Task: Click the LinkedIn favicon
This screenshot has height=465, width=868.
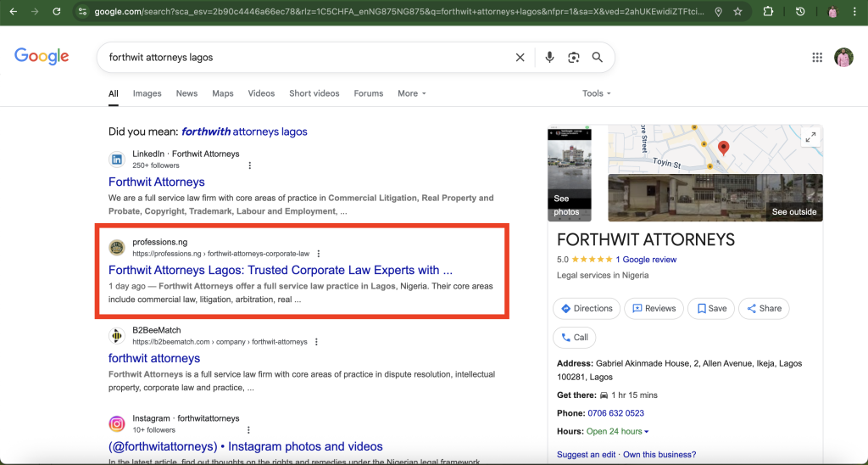Action: (117, 160)
